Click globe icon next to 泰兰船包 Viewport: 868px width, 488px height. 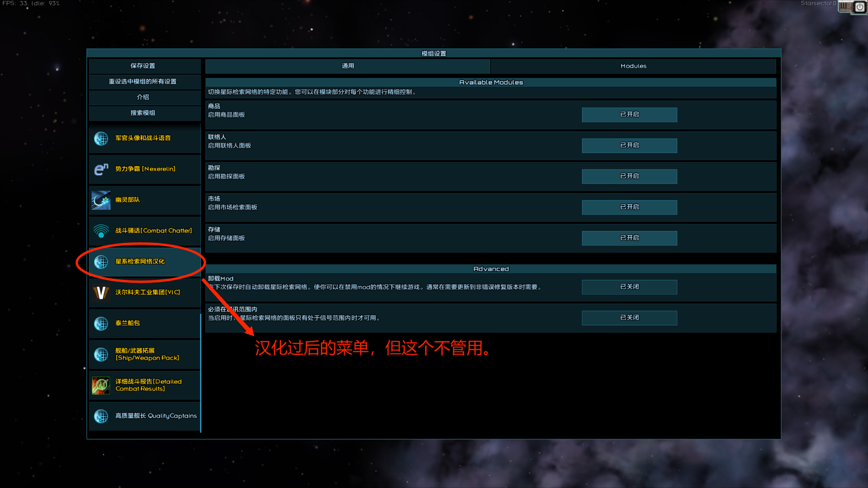coord(101,323)
